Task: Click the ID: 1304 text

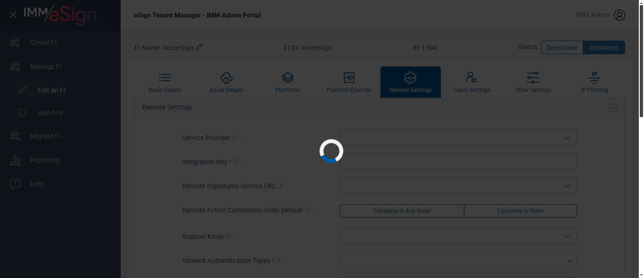Action: click(425, 48)
